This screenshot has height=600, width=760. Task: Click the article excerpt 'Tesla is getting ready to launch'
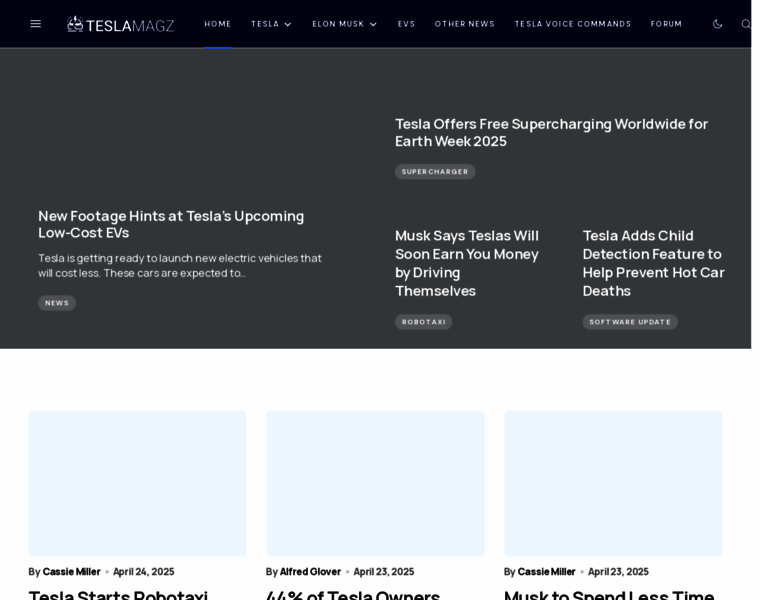(x=180, y=266)
